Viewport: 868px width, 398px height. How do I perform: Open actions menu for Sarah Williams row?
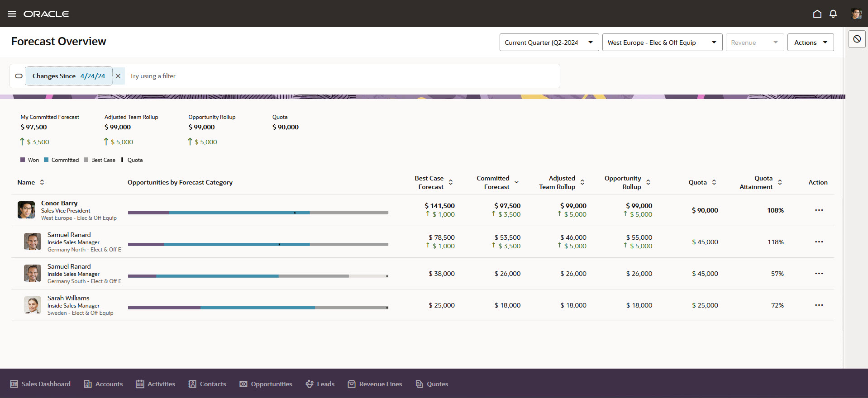pyautogui.click(x=819, y=305)
